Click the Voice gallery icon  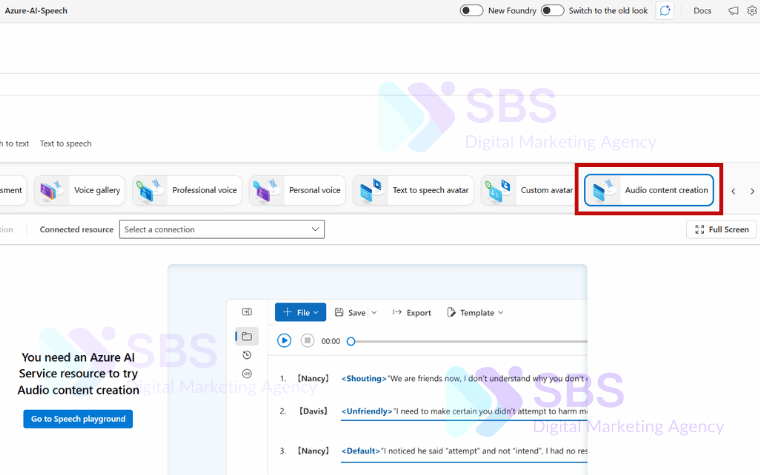[x=51, y=190]
